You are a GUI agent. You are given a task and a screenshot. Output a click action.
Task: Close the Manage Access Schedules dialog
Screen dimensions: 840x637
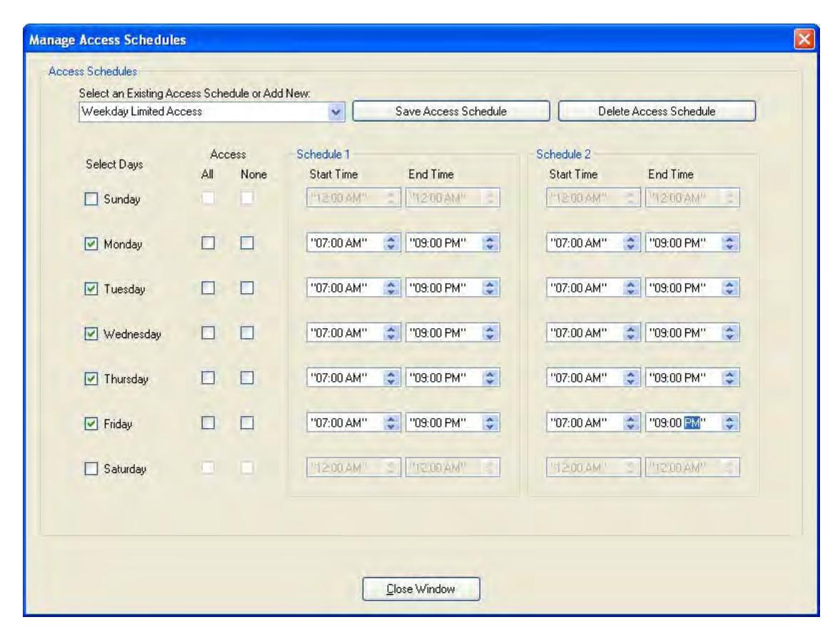(804, 39)
